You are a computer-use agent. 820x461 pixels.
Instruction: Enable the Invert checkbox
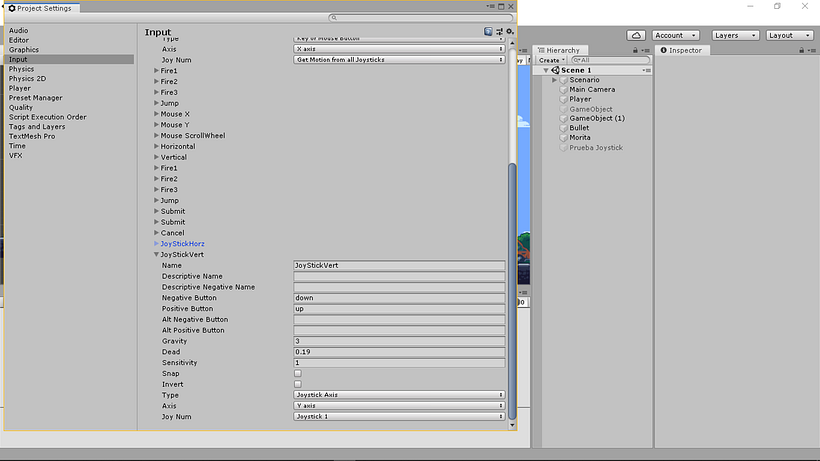(x=298, y=384)
